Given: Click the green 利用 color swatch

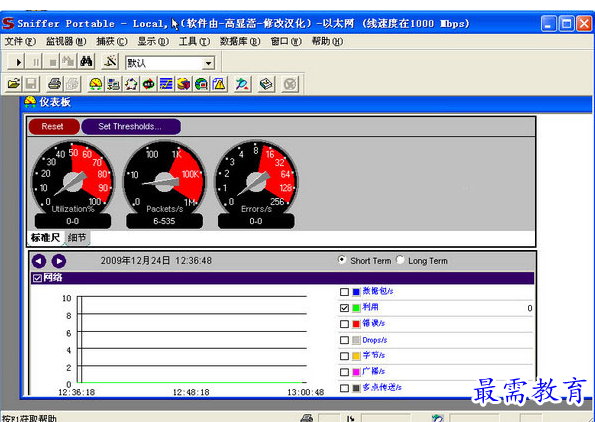Looking at the screenshot, I should pos(356,308).
